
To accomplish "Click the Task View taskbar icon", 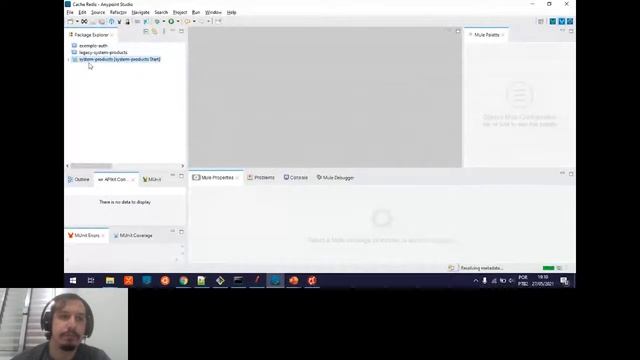I will tap(91, 281).
